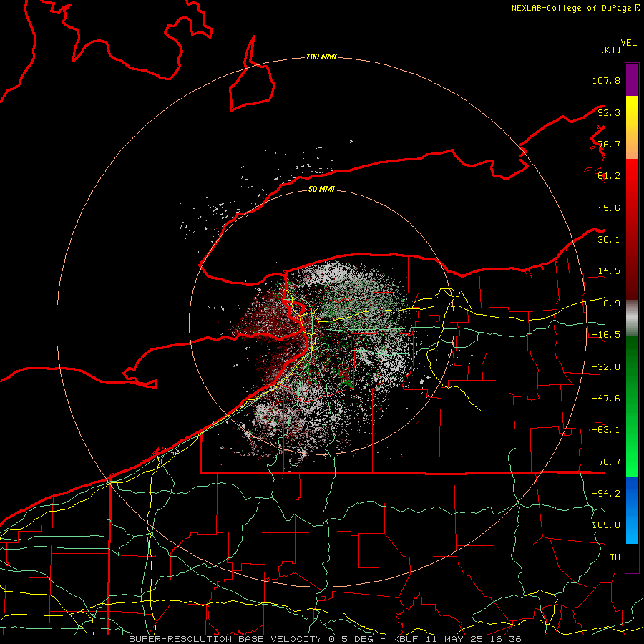Click the TH threshold label
This screenshot has width=644, height=644.
615,557
